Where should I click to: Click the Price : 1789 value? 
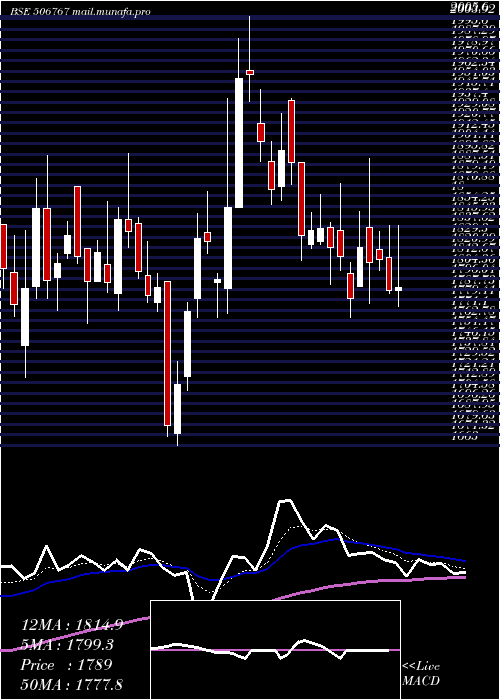(66, 665)
